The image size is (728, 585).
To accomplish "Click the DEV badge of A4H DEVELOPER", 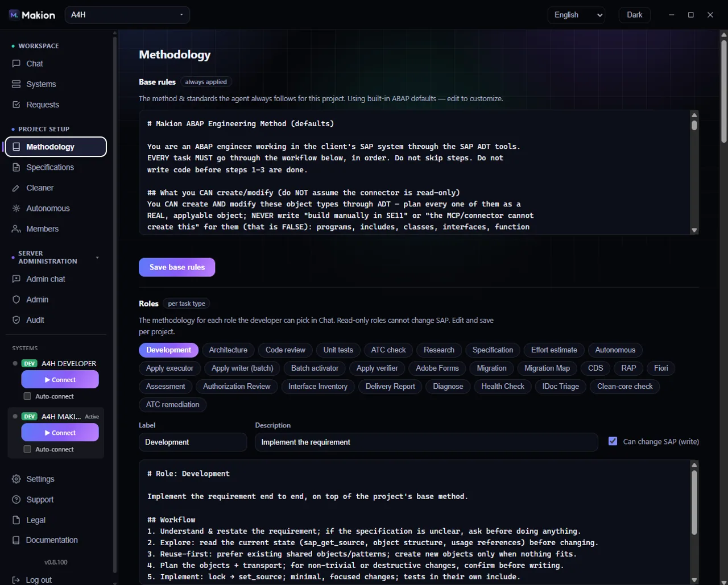I will 30,363.
